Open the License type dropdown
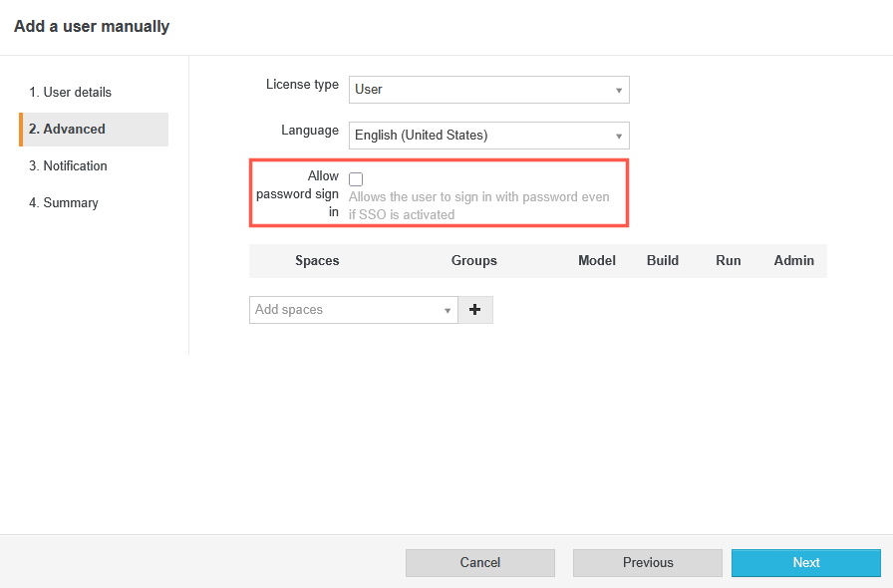This screenshot has height=588, width=893. [488, 90]
